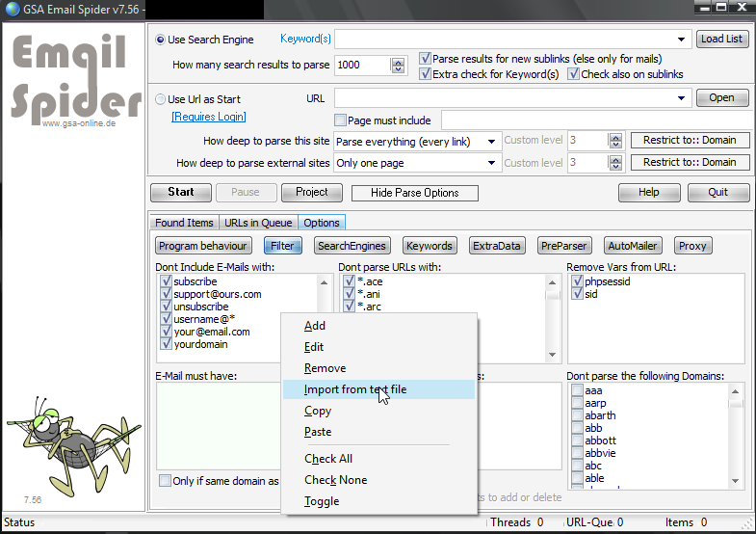Click the search results count stepper
This screenshot has width=756, height=534.
click(398, 66)
